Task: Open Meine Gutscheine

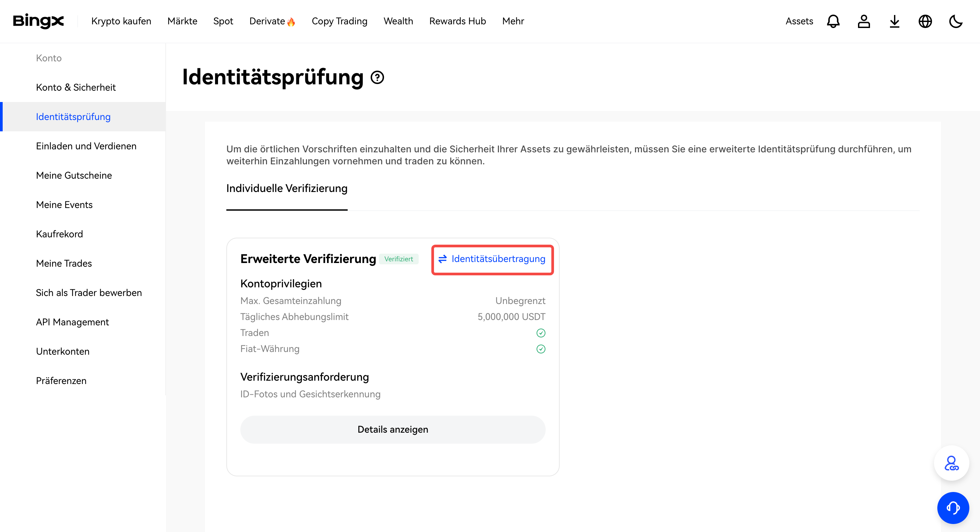Action: click(x=74, y=175)
